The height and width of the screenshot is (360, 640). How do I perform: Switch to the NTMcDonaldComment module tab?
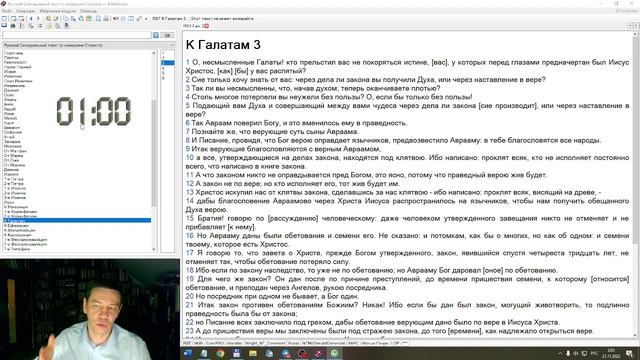click(324, 343)
